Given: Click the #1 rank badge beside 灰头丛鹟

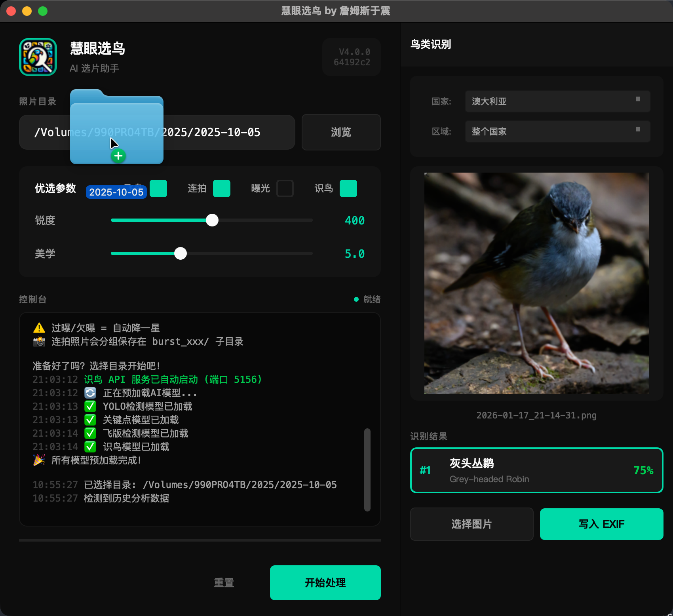Looking at the screenshot, I should (425, 470).
